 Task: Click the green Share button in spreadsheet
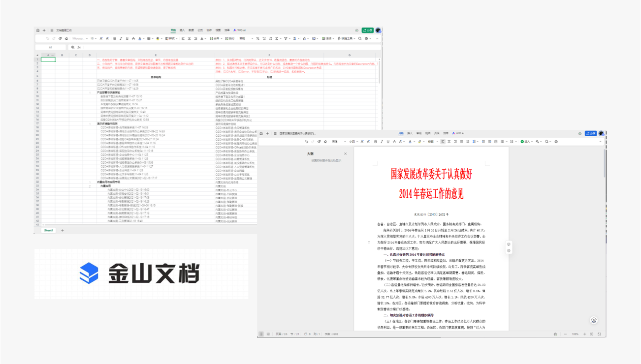click(367, 30)
